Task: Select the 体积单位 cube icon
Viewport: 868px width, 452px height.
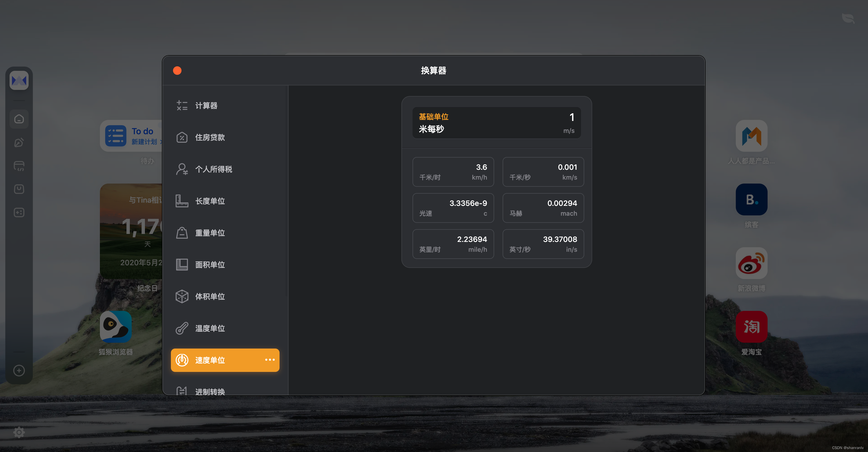Action: 182,297
